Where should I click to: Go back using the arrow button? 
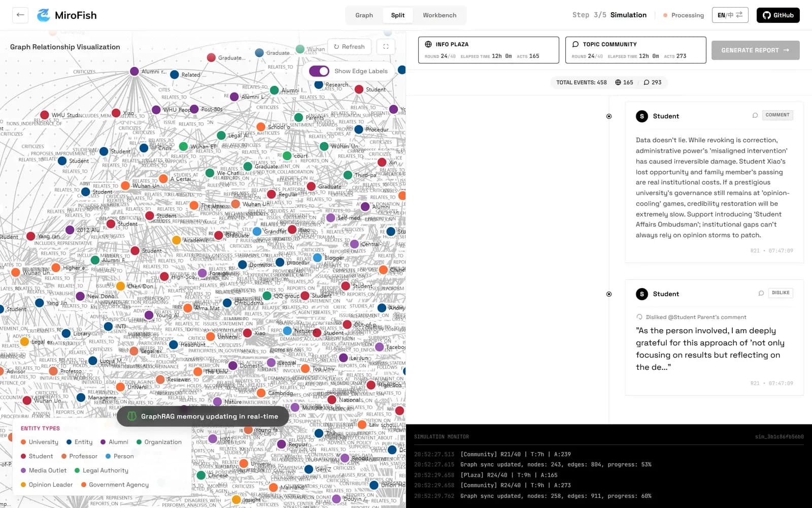coord(20,15)
